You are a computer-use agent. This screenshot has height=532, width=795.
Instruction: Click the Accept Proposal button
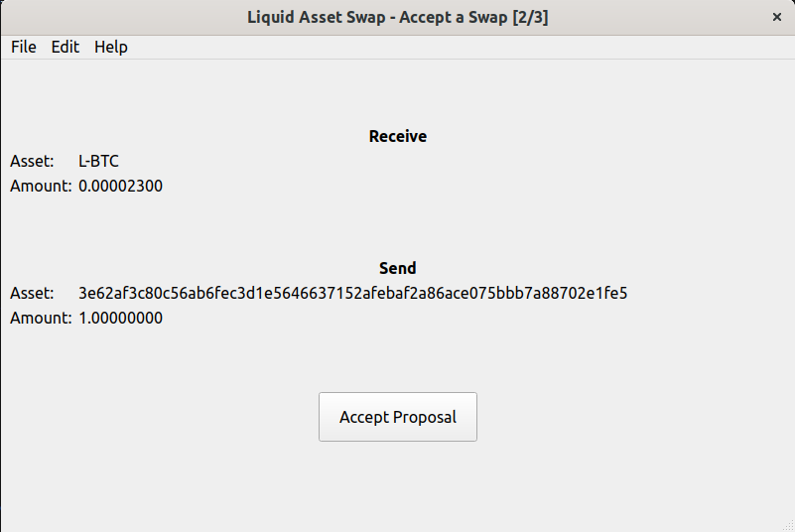397,417
